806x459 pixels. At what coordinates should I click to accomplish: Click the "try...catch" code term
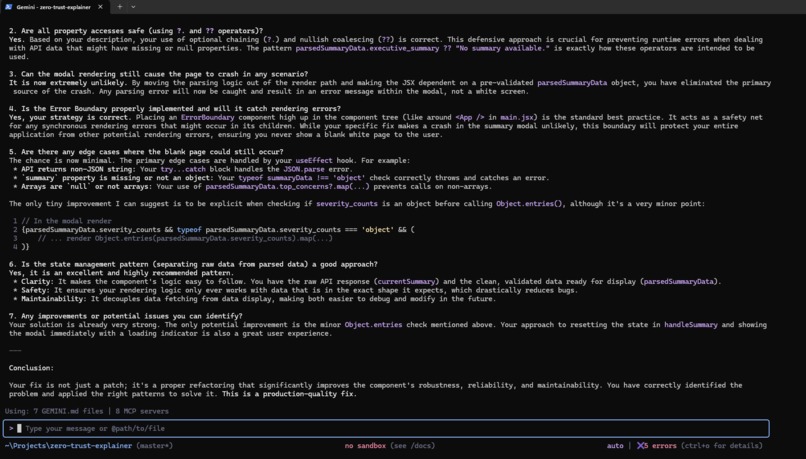pos(183,169)
